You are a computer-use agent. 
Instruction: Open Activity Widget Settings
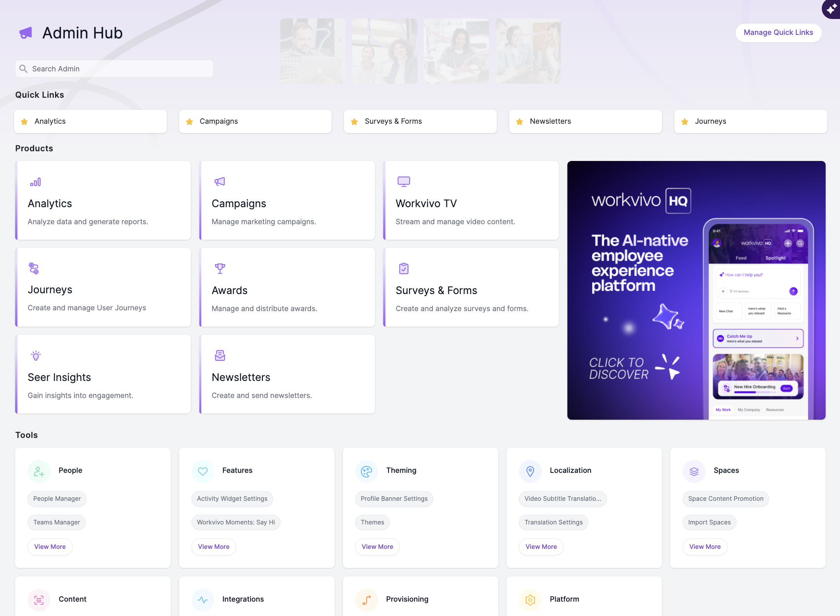point(232,499)
